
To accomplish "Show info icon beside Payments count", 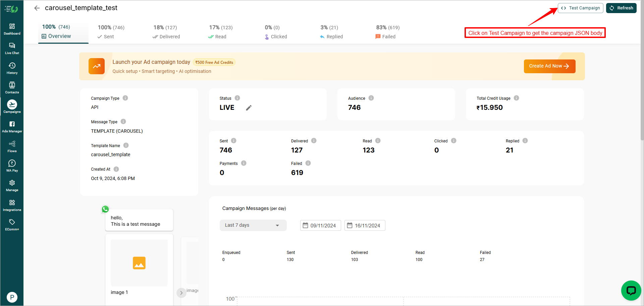I will point(244,163).
